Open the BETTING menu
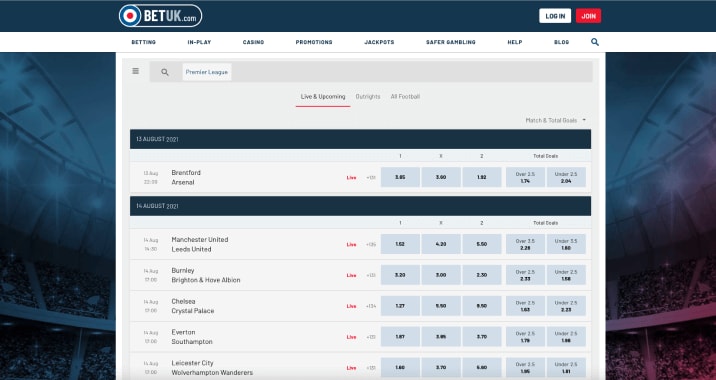 pyautogui.click(x=143, y=42)
